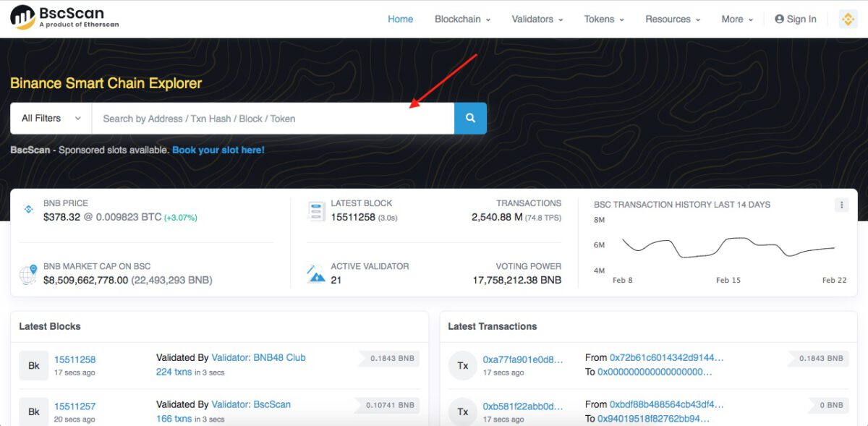Screen dimensions: 868x426
Task: Open Book your slot here link
Action: pos(218,150)
